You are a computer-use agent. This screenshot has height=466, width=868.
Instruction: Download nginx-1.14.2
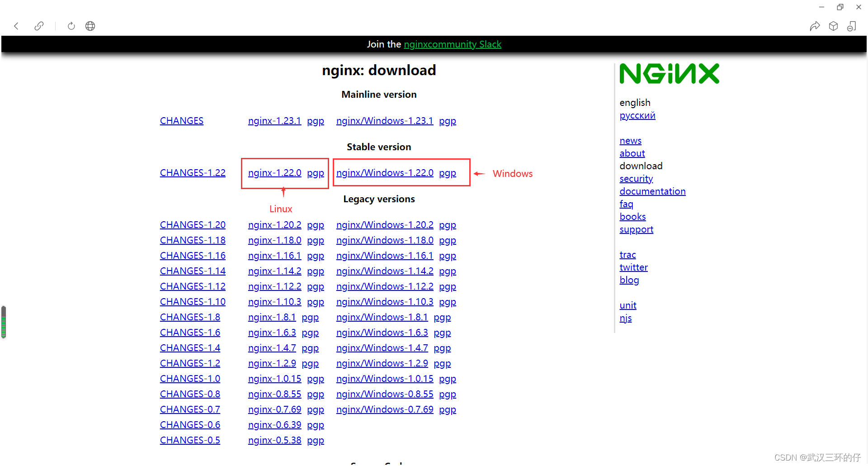(274, 271)
